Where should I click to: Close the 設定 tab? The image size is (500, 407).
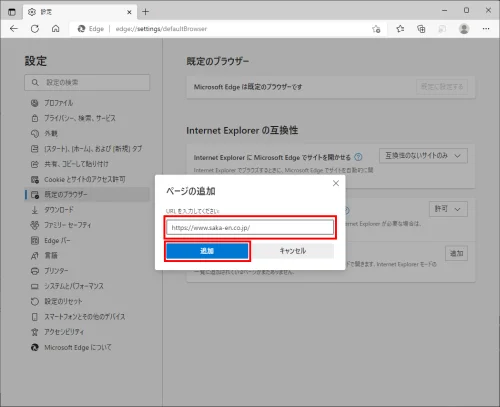(x=129, y=12)
